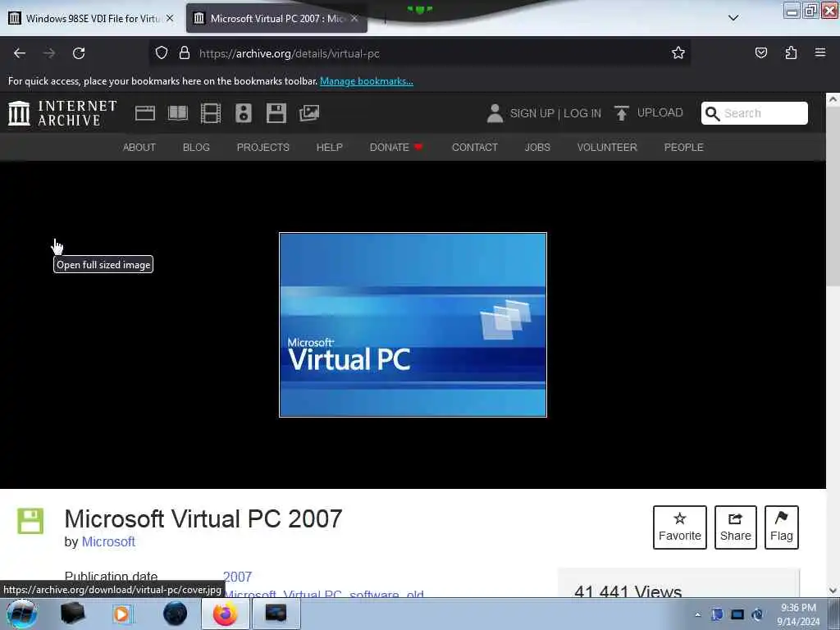Open the CONTACT menu item
840x630 pixels.
point(475,147)
